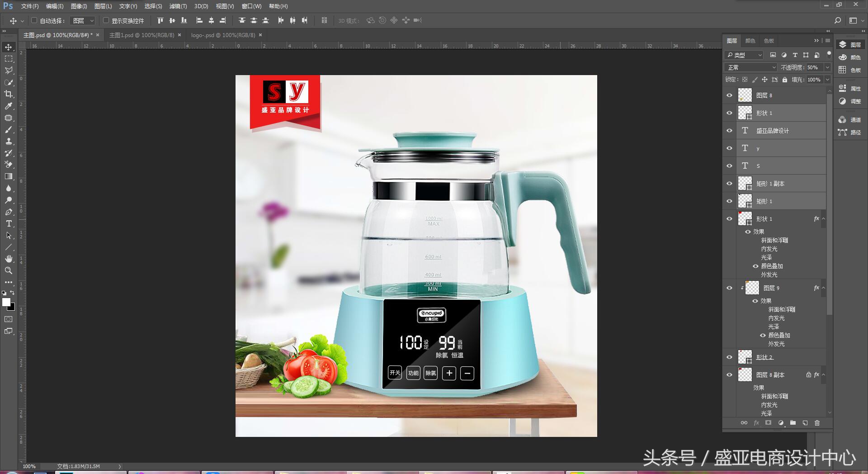Select the Move tool
Screen dimensions: 868x474
pyautogui.click(x=8, y=47)
